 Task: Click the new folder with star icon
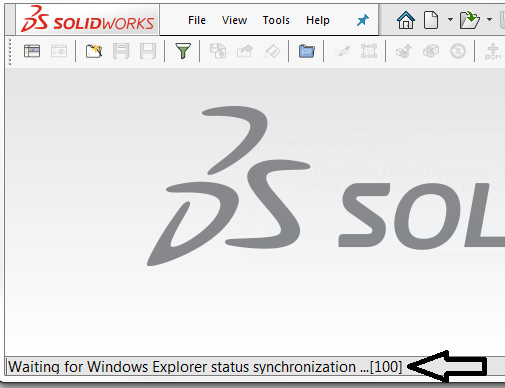click(x=94, y=51)
